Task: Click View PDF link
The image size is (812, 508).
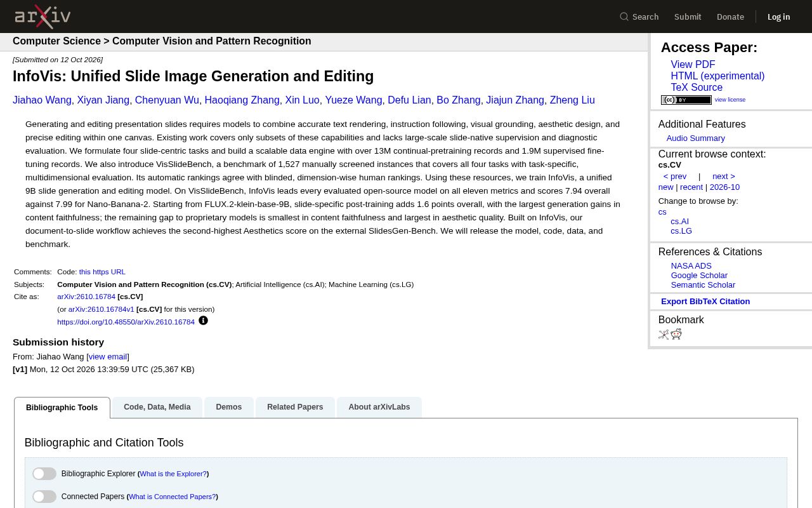Action: point(693,65)
